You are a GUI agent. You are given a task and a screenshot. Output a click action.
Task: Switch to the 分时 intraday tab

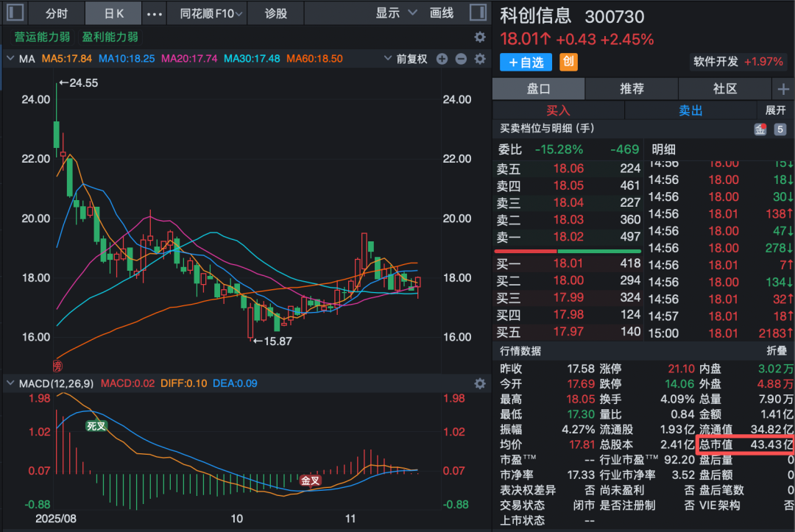(56, 13)
